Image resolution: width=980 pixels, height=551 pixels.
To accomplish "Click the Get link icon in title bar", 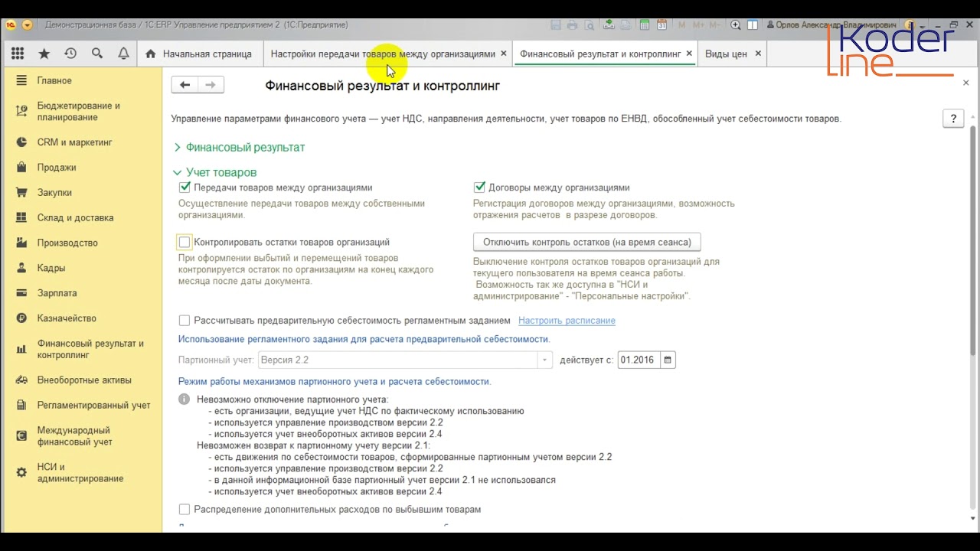I will point(609,24).
